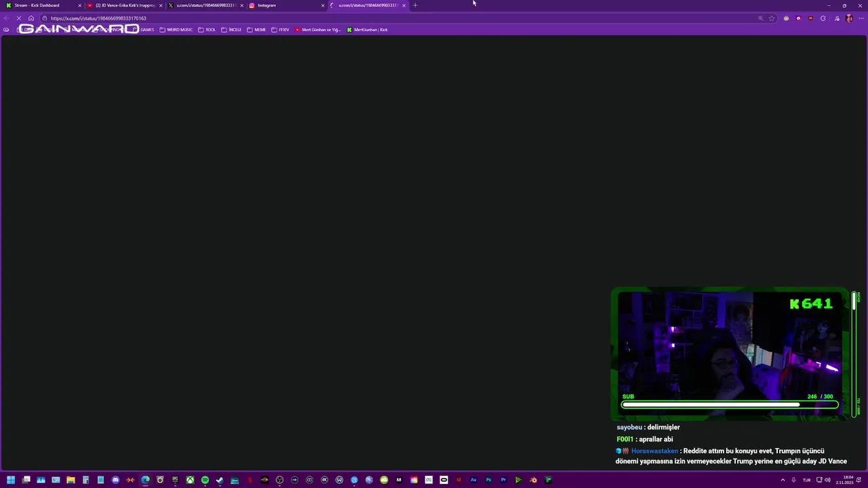Go to the browser home page

pos(31,18)
